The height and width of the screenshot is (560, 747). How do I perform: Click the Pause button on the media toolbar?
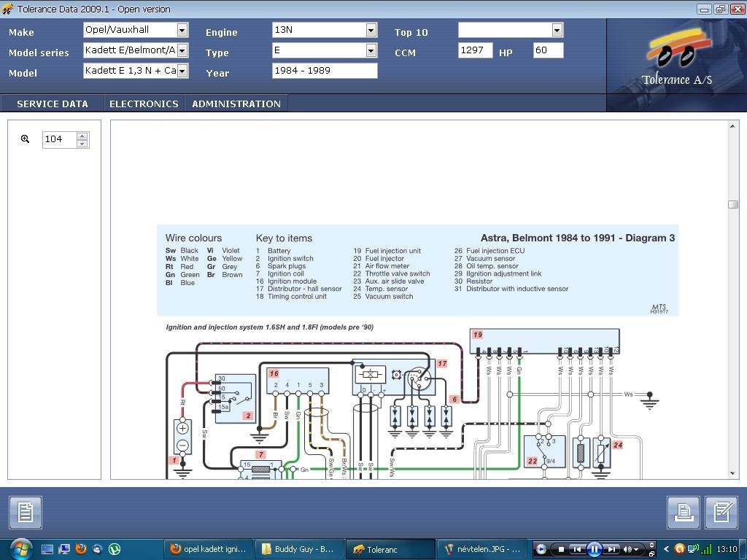tap(594, 549)
